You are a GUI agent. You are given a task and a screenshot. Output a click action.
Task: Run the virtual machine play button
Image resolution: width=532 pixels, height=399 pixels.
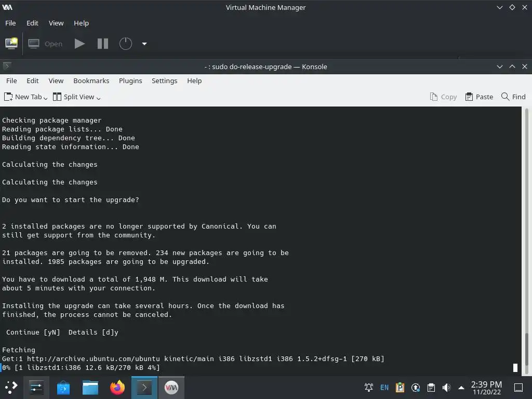[79, 44]
